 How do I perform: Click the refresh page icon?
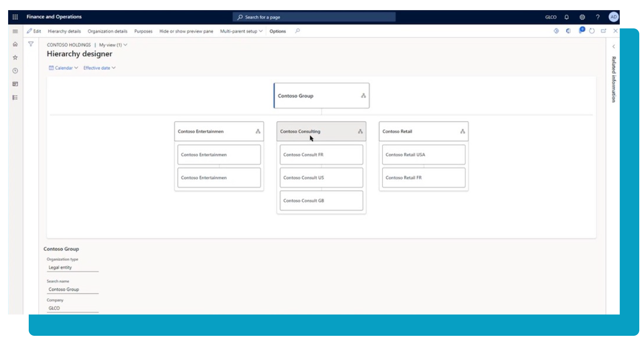592,31
